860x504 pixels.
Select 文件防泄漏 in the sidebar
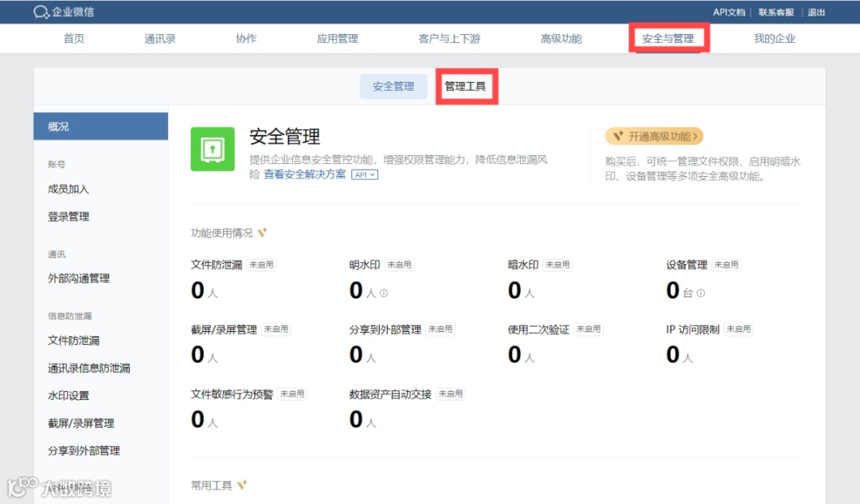73,341
